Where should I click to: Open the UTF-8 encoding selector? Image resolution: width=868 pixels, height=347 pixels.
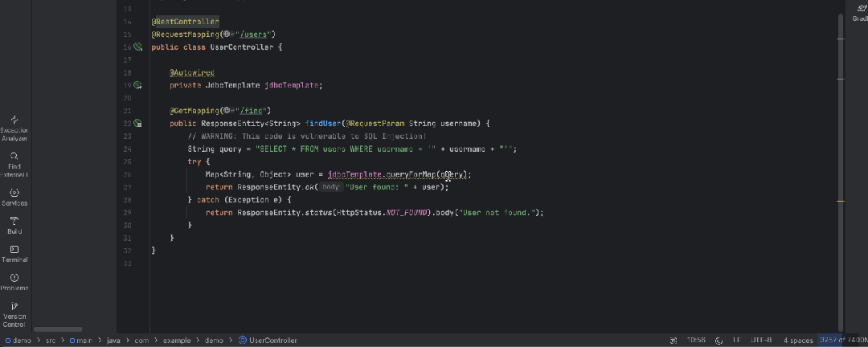click(x=761, y=341)
